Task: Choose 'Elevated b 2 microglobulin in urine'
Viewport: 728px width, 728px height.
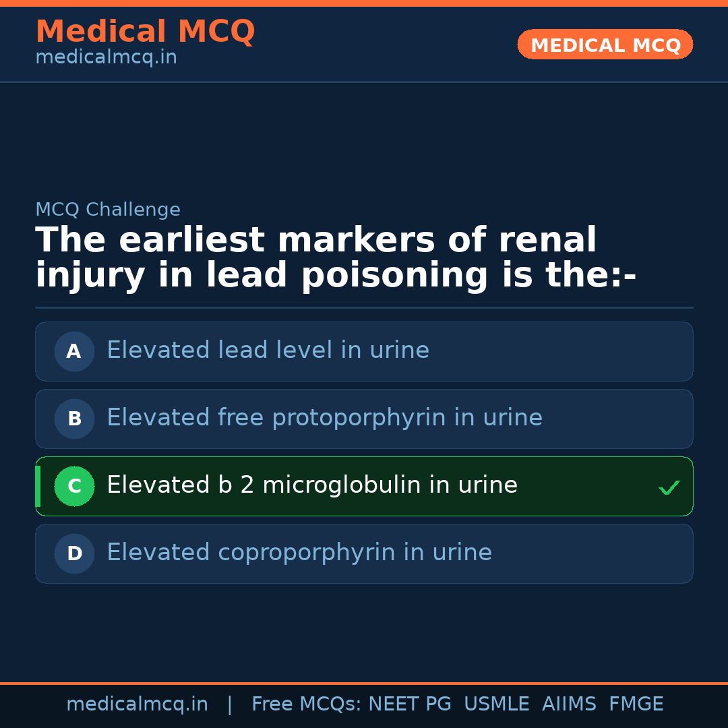Action: point(312,485)
